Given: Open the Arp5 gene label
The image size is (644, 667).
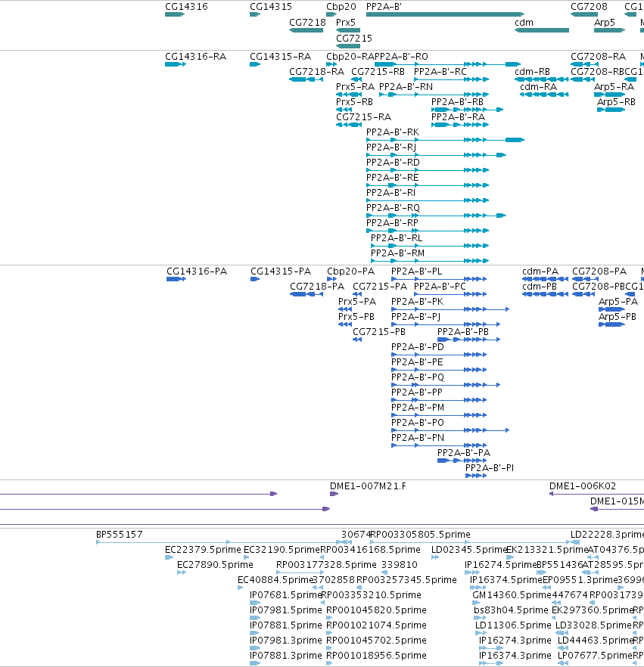Looking at the screenshot, I should (x=605, y=23).
